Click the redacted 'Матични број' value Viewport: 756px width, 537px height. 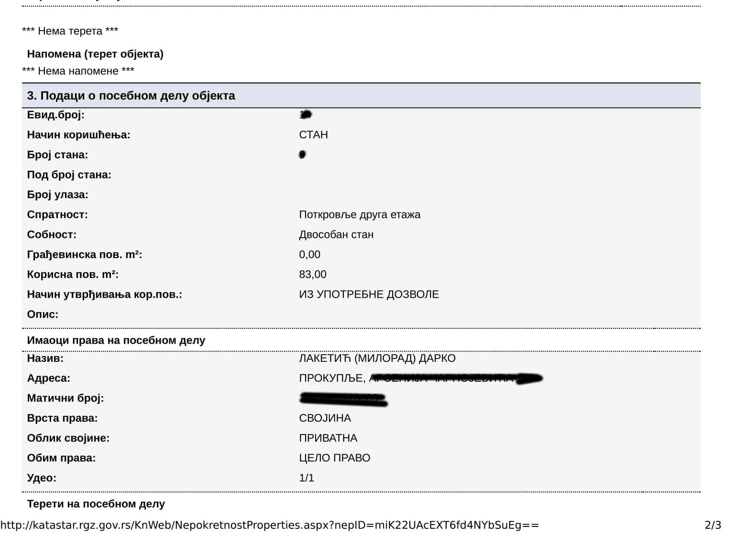pos(343,399)
